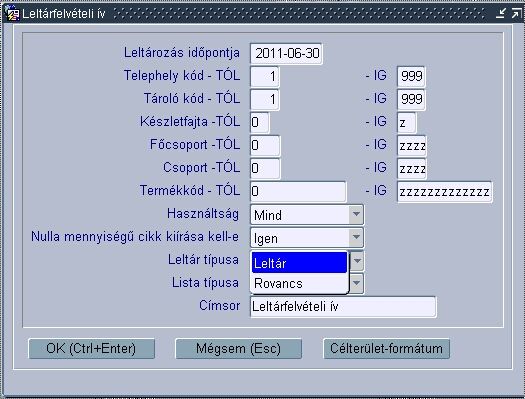
Task: Click the Készletfajta -IG field with z
Action: click(407, 123)
